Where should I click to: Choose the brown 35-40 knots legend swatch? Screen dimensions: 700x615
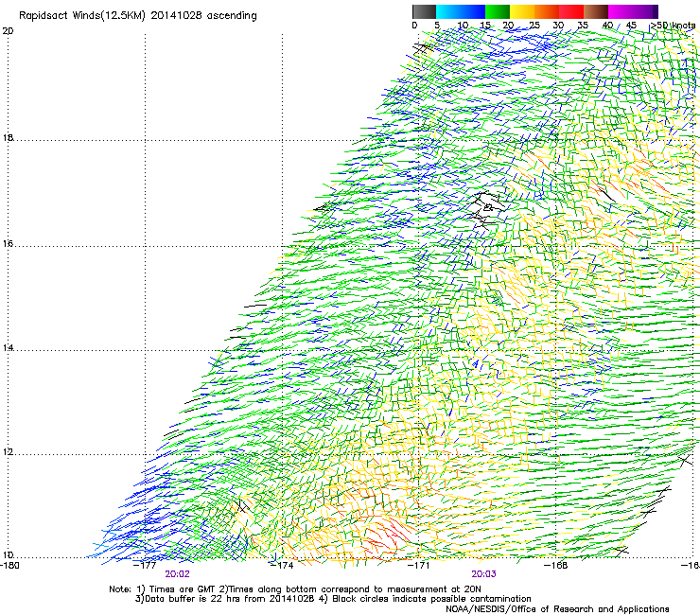click(x=596, y=11)
